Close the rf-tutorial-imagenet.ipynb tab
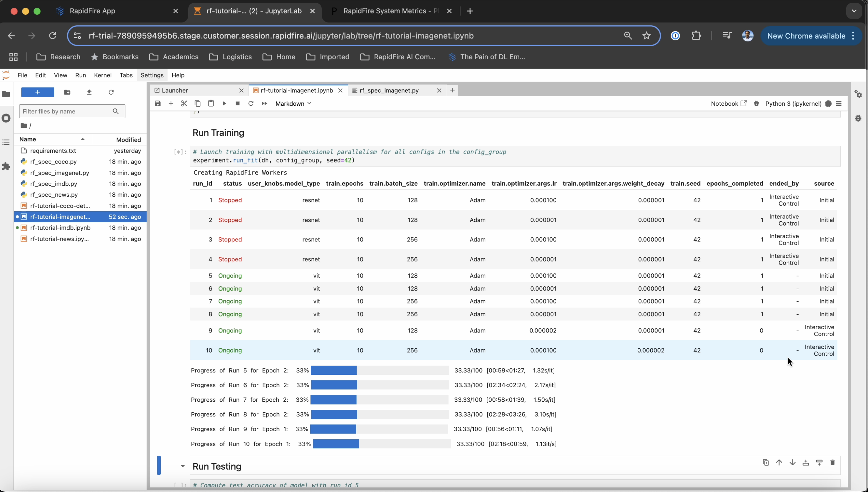Viewport: 868px width, 492px height. pyautogui.click(x=340, y=90)
